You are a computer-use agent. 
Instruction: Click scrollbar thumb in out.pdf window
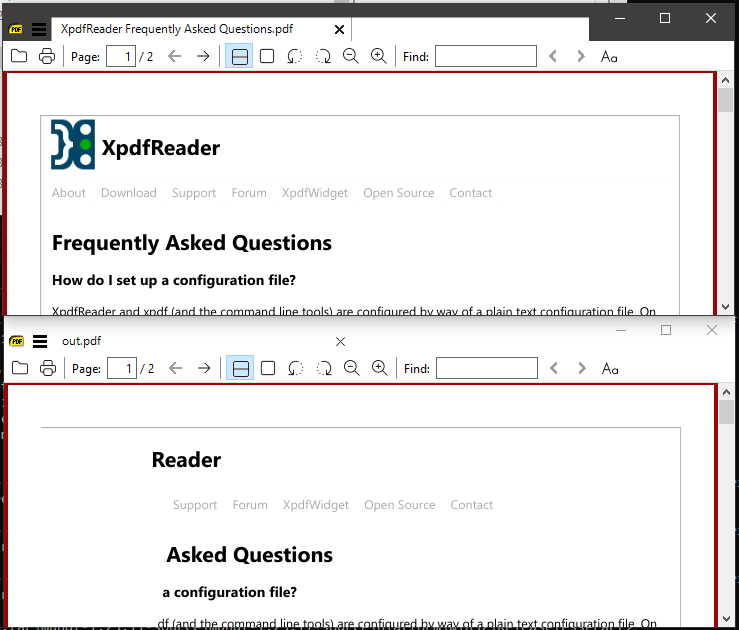click(726, 412)
